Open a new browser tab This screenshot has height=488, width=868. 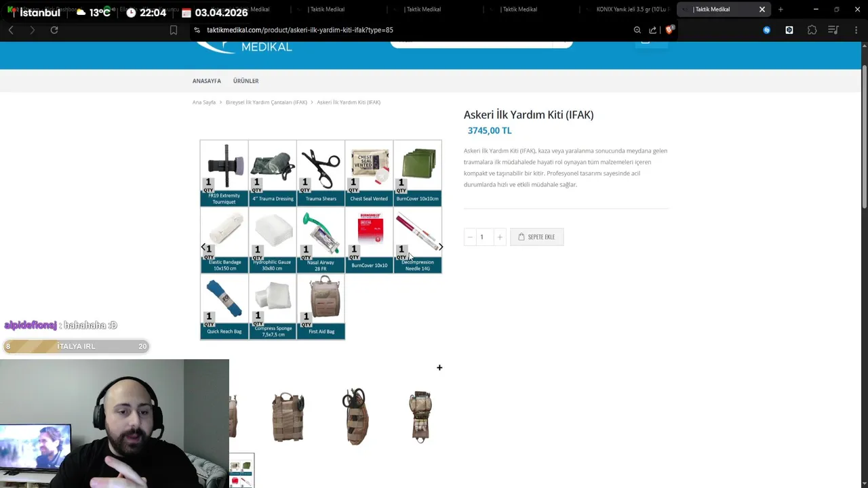pyautogui.click(x=781, y=9)
